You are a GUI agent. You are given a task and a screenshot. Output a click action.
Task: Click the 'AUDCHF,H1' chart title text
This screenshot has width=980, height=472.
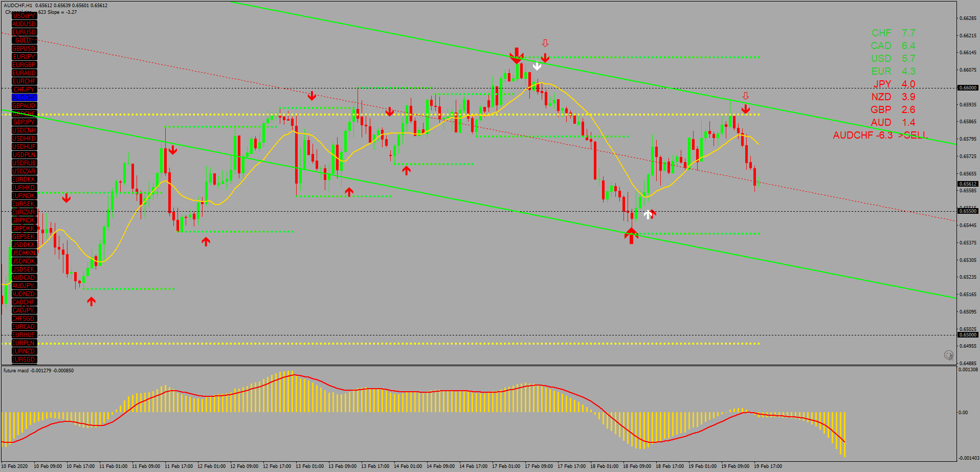click(x=18, y=6)
